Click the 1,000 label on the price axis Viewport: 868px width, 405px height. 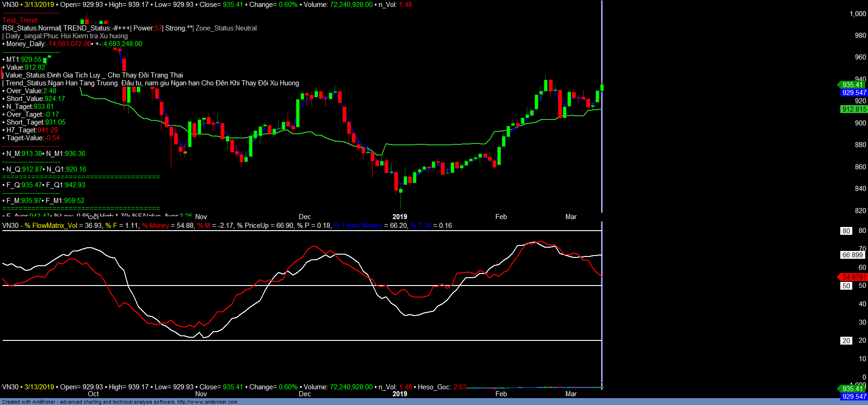click(x=857, y=14)
